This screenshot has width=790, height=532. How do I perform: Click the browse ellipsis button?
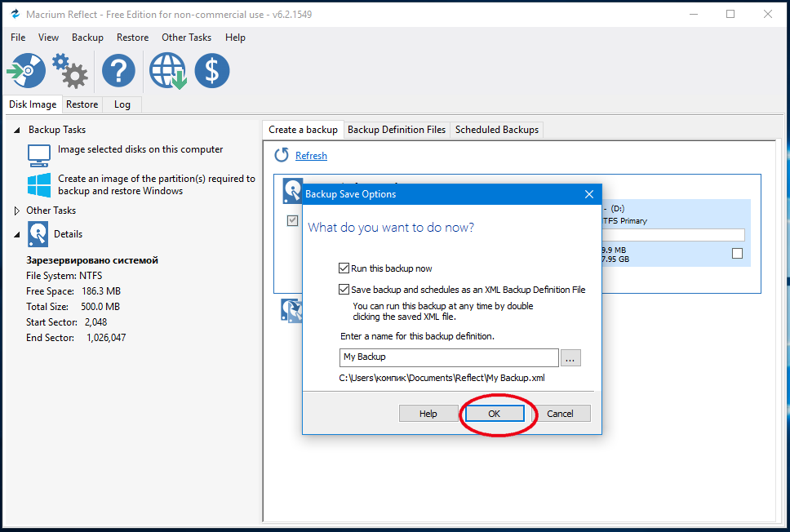point(570,357)
